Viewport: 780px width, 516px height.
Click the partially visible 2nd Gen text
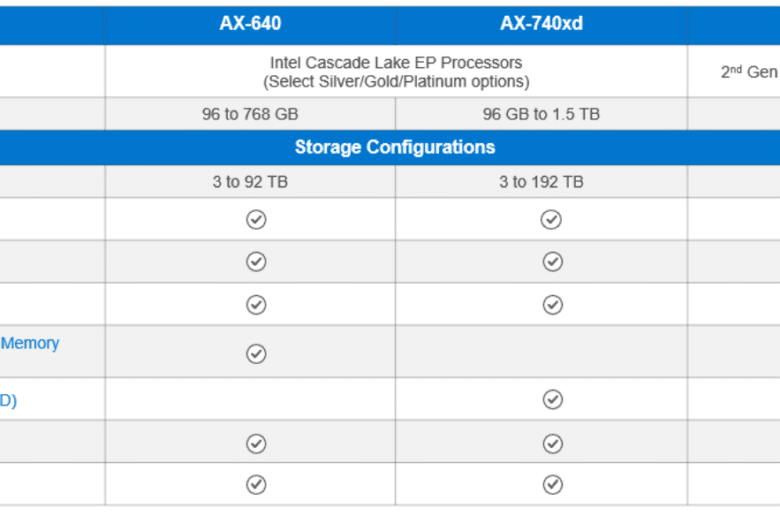pos(750,72)
